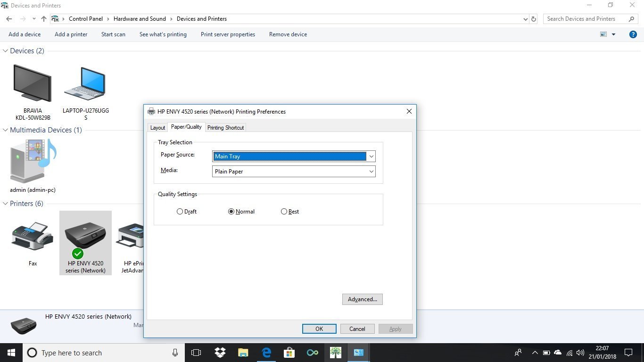The height and width of the screenshot is (362, 644).
Task: Click Control Panel in the breadcrumb
Action: pyautogui.click(x=86, y=19)
